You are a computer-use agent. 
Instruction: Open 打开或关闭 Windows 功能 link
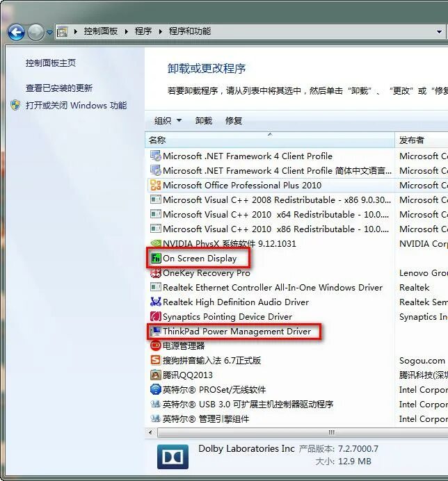point(76,106)
